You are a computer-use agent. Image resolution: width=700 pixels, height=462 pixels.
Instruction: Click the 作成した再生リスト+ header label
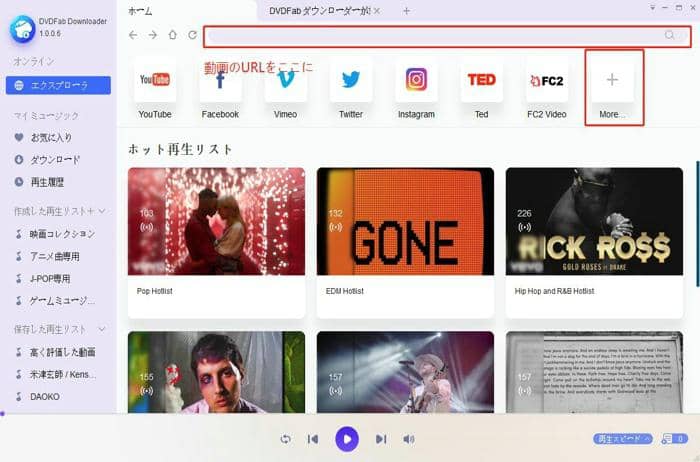click(54, 211)
